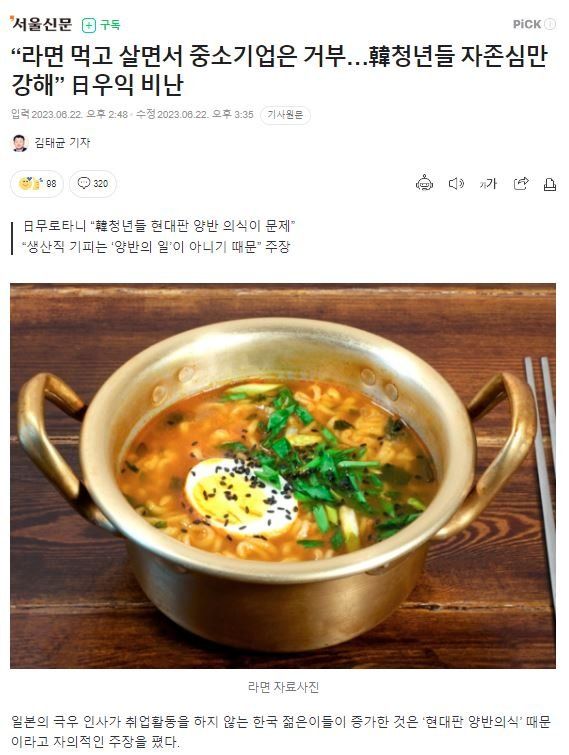The height and width of the screenshot is (755, 569).
Task: Change font size with 가 icon
Action: 488,183
